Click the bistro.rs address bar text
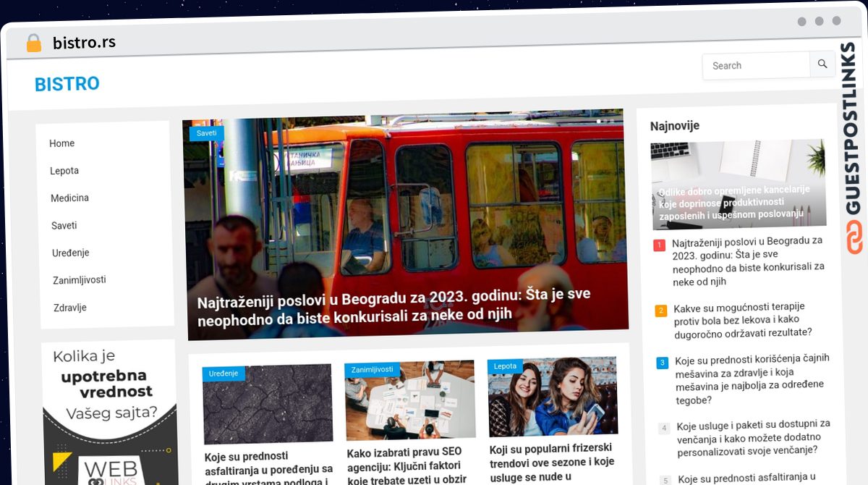Image resolution: width=868 pixels, height=485 pixels. [84, 43]
